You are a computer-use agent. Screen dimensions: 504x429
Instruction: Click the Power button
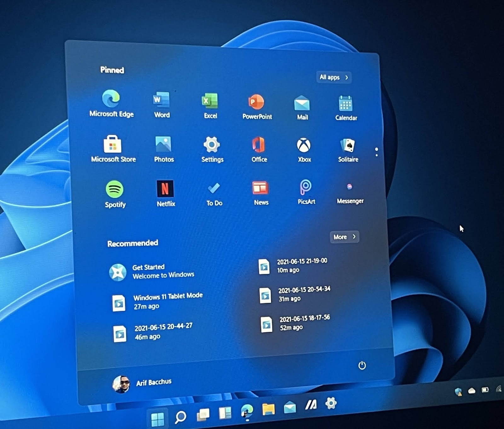(362, 365)
